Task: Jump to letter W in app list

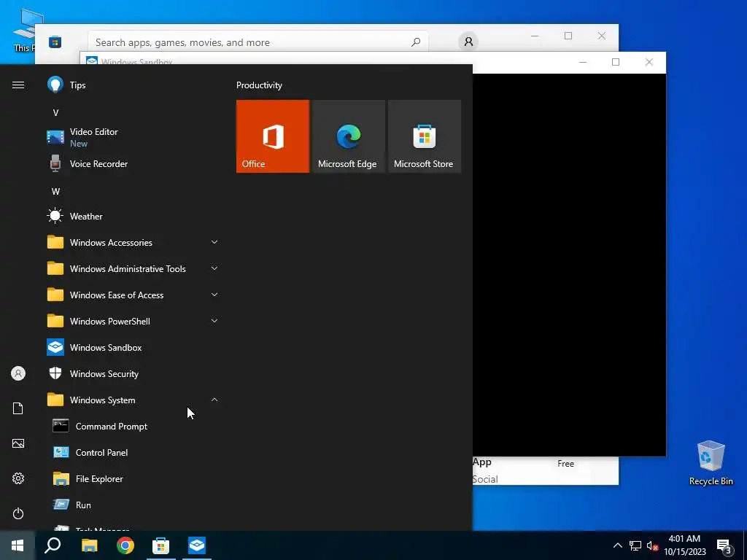Action: tap(55, 192)
